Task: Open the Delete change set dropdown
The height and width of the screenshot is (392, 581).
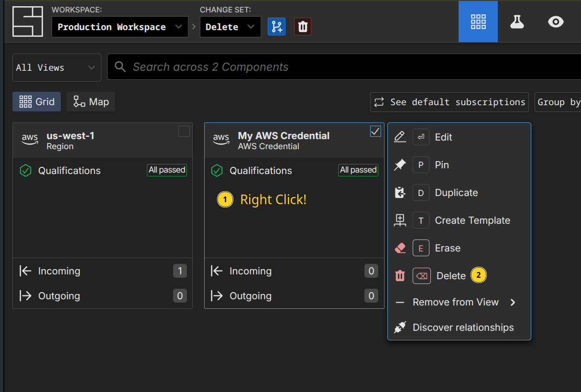Action: [230, 27]
